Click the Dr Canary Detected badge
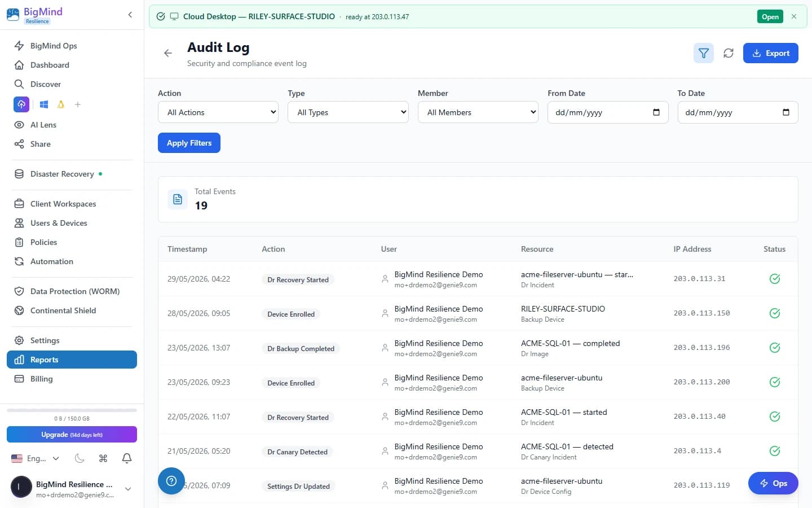Viewport: 812px width, 508px height. 297,452
